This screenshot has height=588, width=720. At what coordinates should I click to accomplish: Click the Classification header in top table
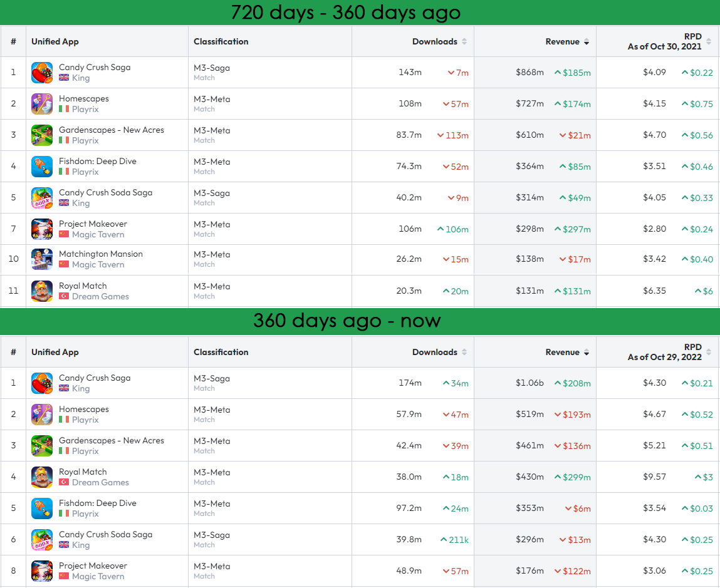click(221, 41)
